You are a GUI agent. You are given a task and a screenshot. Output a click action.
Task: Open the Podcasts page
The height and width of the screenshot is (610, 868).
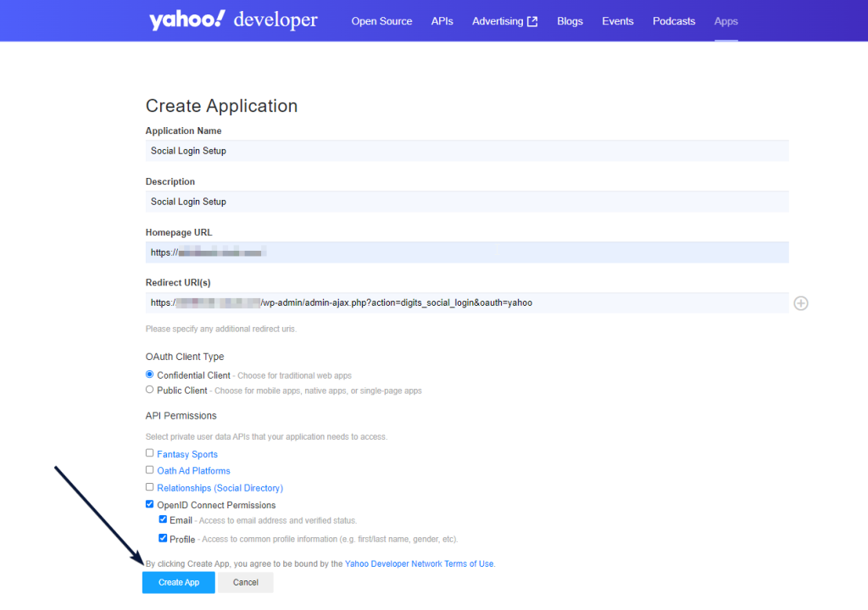tap(674, 21)
